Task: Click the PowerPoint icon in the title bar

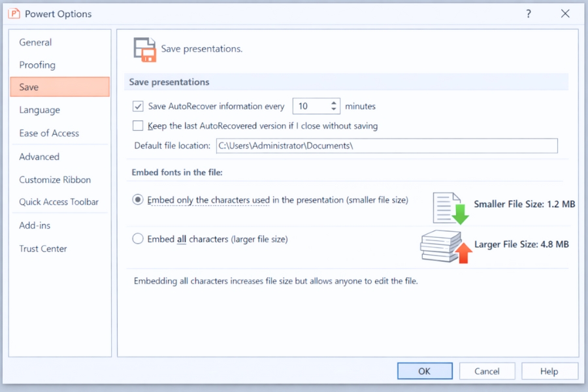Action: pos(14,13)
